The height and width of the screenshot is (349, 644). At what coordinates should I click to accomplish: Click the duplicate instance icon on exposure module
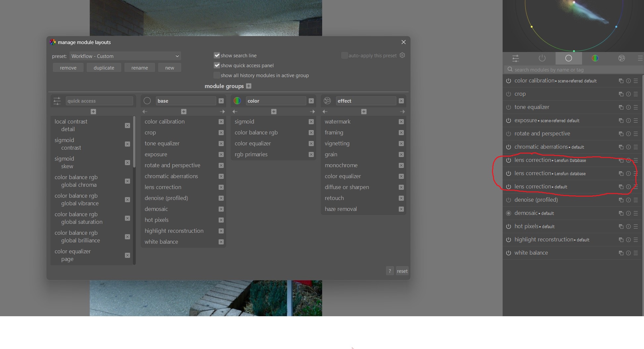(x=621, y=120)
